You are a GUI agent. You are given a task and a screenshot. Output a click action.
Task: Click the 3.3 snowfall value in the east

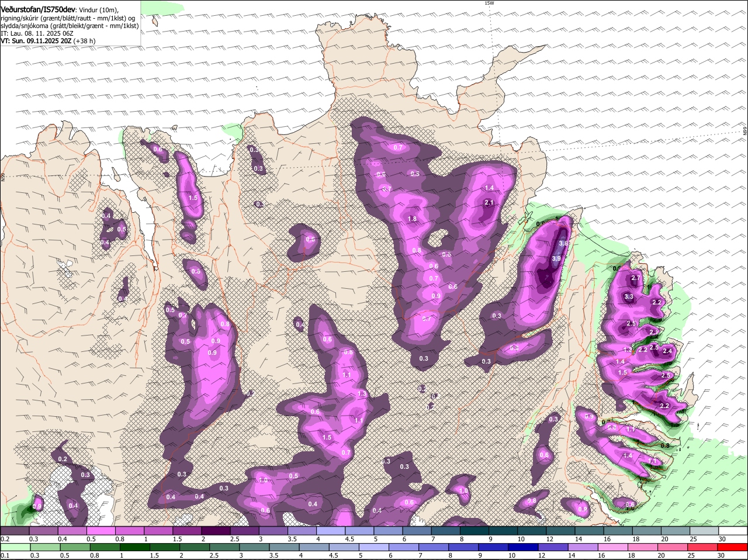point(629,297)
